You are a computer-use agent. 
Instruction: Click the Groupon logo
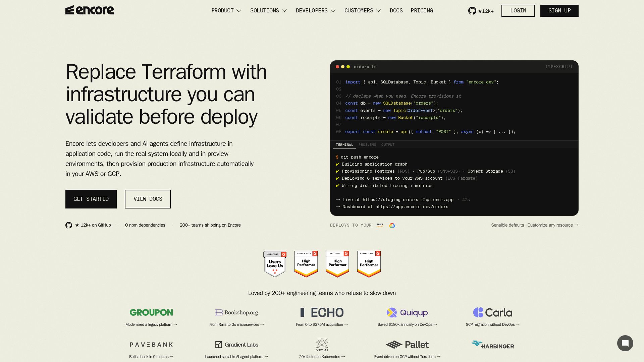pos(151,312)
